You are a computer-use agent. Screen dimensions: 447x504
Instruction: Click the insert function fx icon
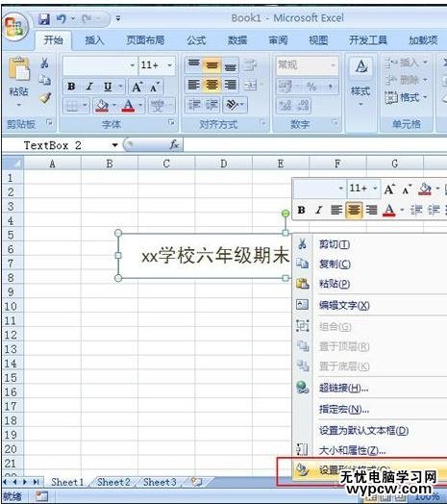[174, 145]
